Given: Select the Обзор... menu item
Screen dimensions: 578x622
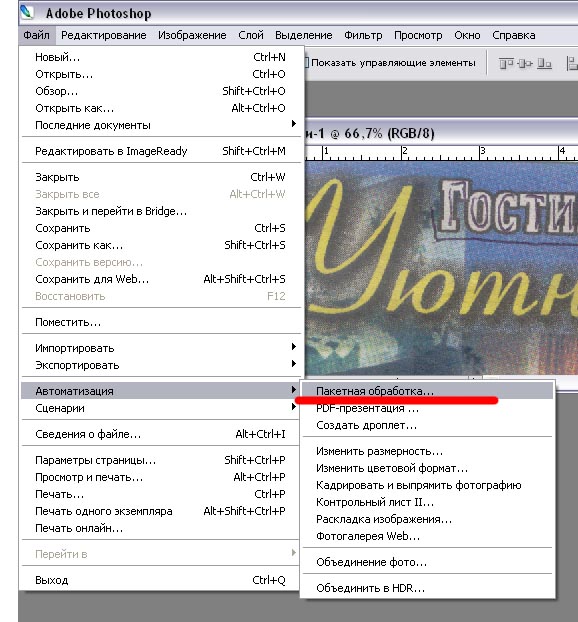Looking at the screenshot, I should click(x=161, y=91).
